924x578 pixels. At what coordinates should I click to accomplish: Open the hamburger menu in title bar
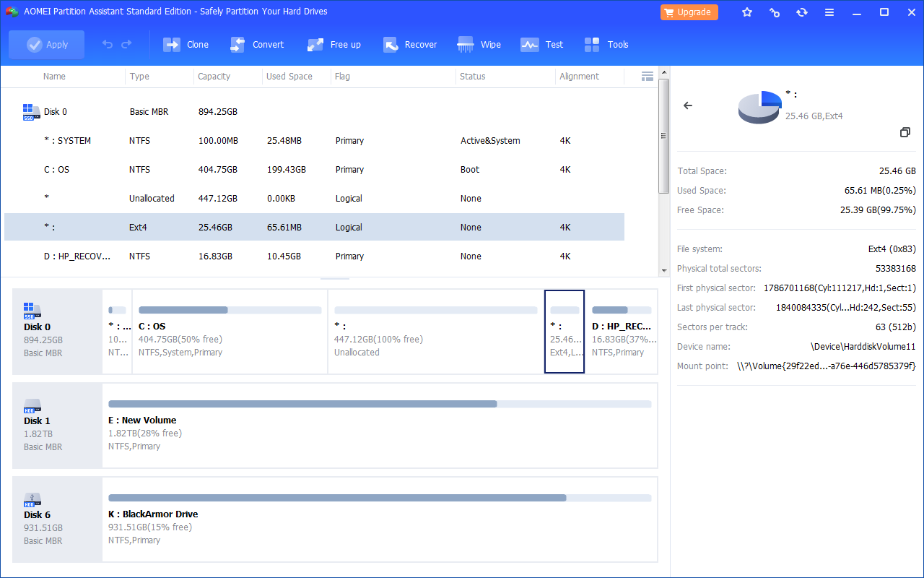(829, 12)
